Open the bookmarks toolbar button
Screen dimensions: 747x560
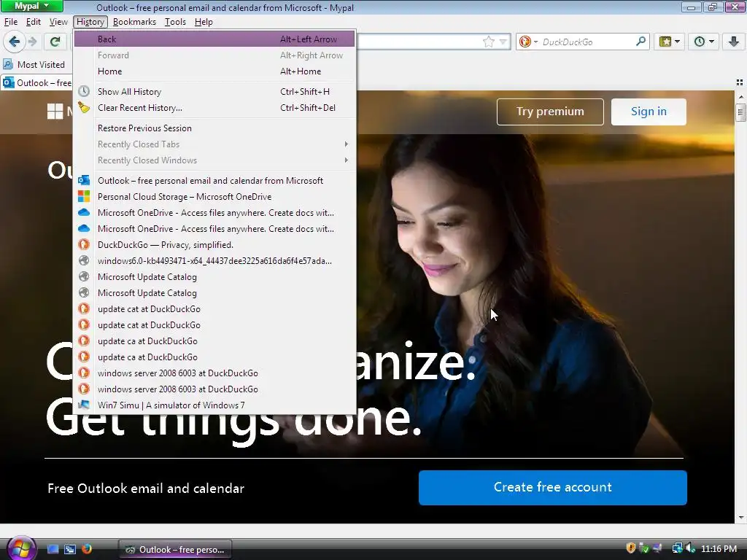[670, 42]
